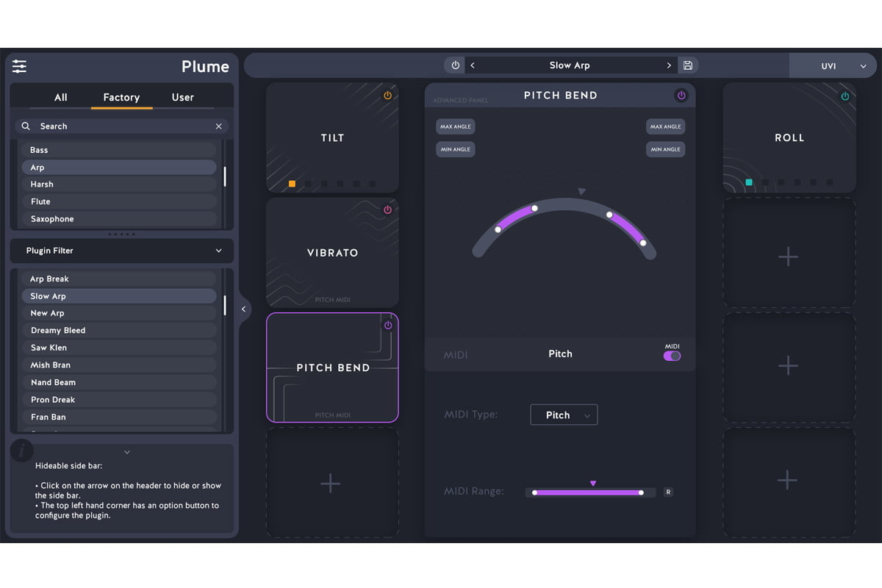Toggle power in the PITCH BEND advanced panel

coord(681,96)
